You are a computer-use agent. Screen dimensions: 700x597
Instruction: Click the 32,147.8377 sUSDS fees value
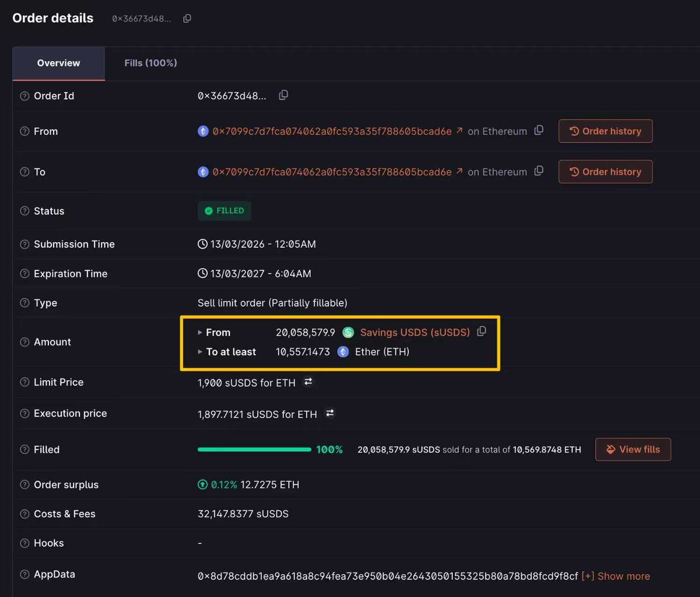243,514
